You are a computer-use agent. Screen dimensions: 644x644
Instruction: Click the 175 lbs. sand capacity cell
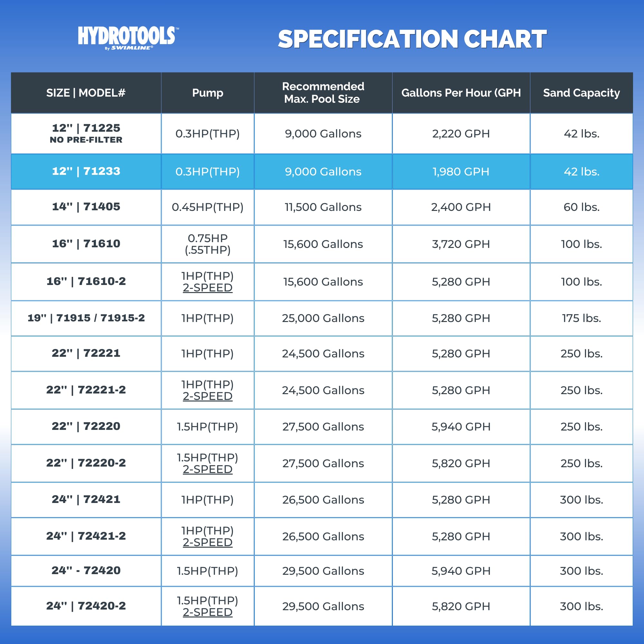(x=581, y=318)
